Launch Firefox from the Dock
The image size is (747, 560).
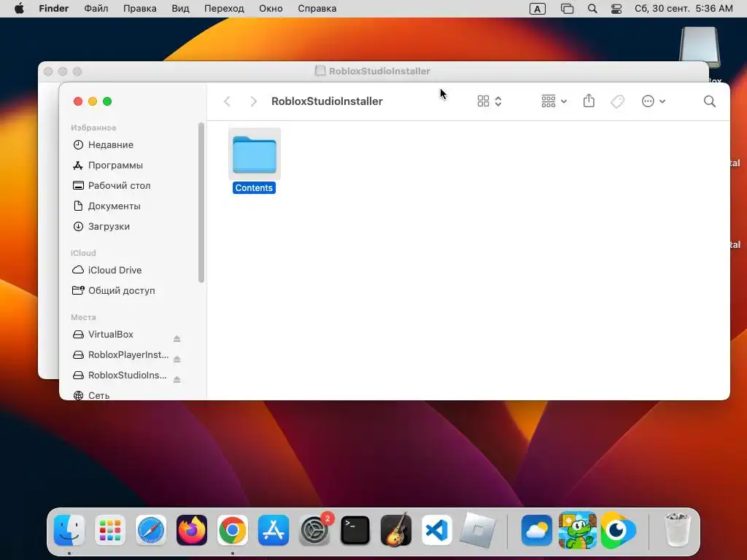tap(192, 530)
